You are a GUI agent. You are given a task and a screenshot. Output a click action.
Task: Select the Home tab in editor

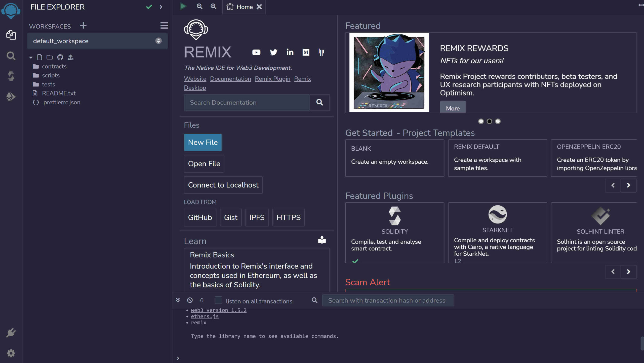pyautogui.click(x=244, y=7)
